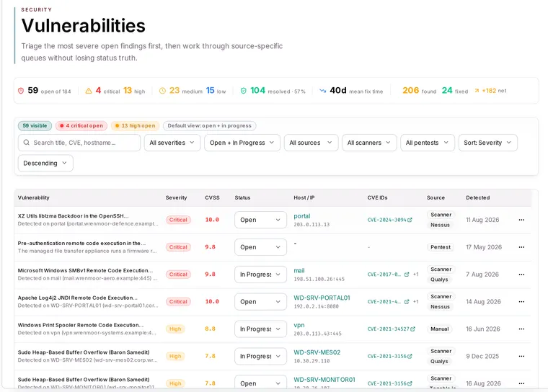This screenshot has height=392, width=548.
Task: Open external link icon for WD-SRV-MES02 CVE-2021-3156
Action: [x=410, y=356]
